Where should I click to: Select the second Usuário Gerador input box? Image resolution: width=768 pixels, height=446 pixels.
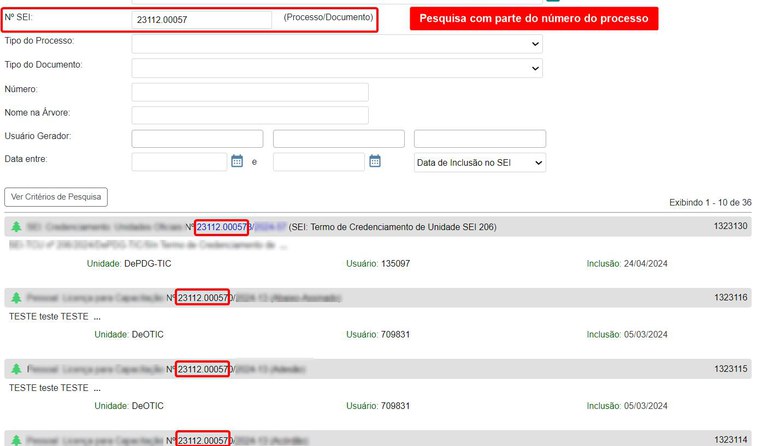point(338,139)
